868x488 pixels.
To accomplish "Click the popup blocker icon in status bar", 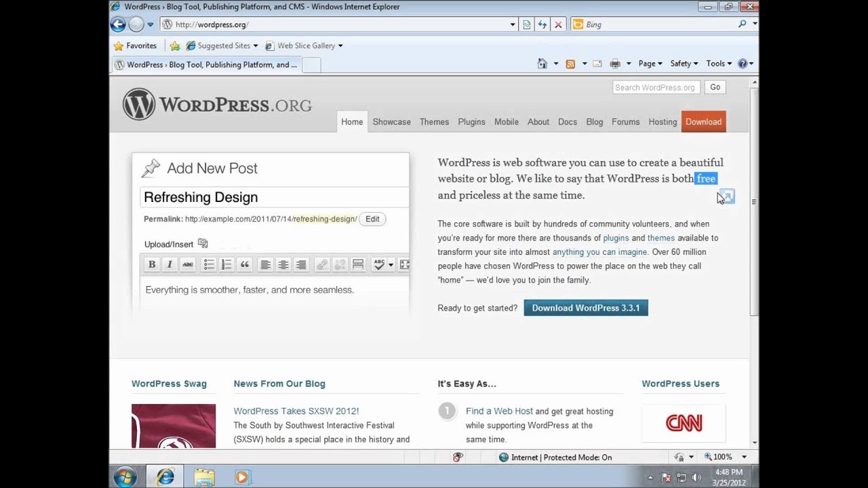I will click(x=458, y=457).
